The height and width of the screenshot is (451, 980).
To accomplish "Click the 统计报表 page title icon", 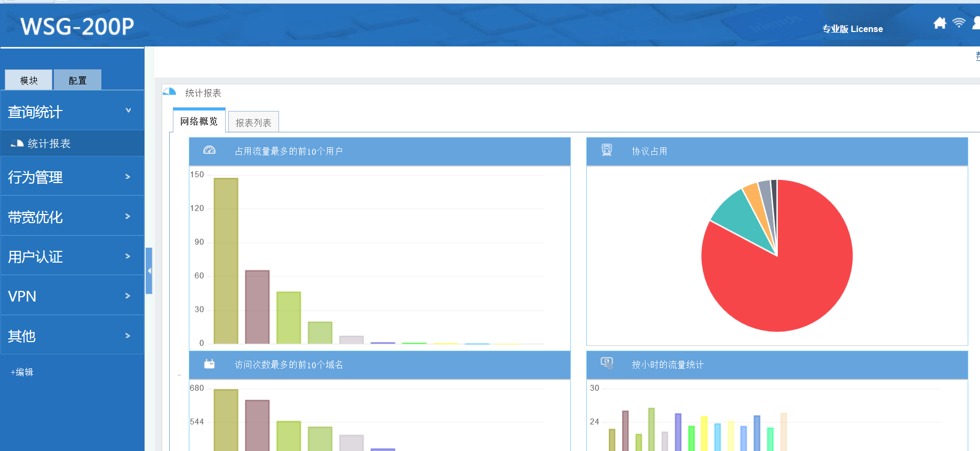I will [x=170, y=92].
